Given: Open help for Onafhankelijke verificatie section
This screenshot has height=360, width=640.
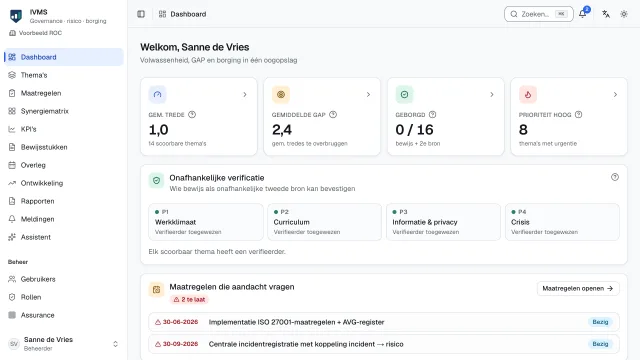Looking at the screenshot, I should (x=615, y=177).
